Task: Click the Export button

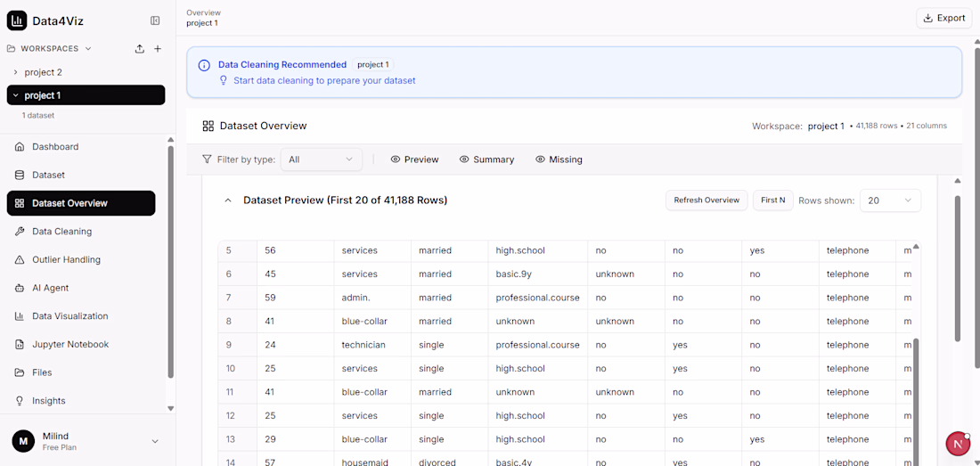Action: 943,18
